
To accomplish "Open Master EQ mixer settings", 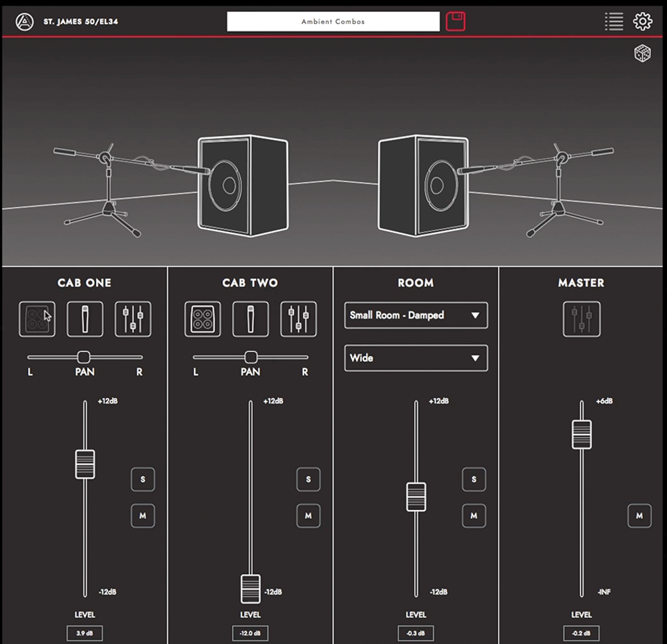I will [582, 319].
